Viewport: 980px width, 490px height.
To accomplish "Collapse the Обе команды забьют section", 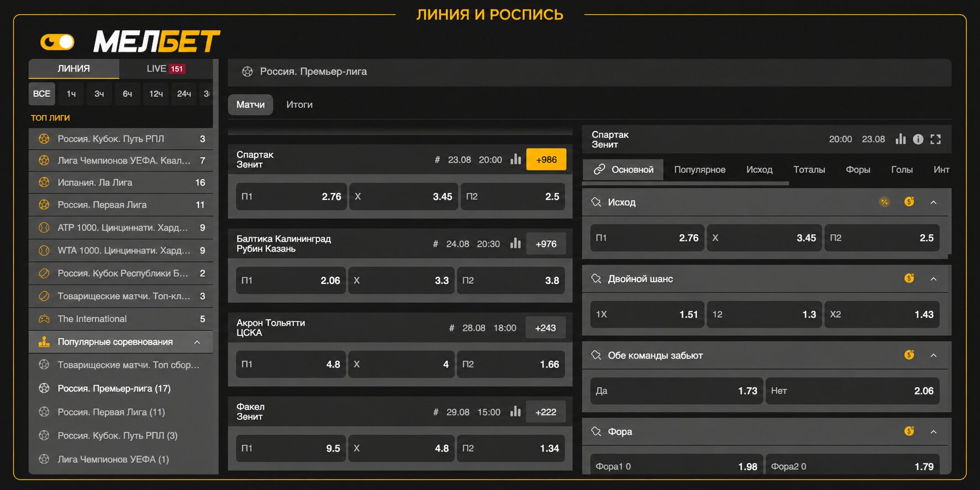I will coord(934,355).
